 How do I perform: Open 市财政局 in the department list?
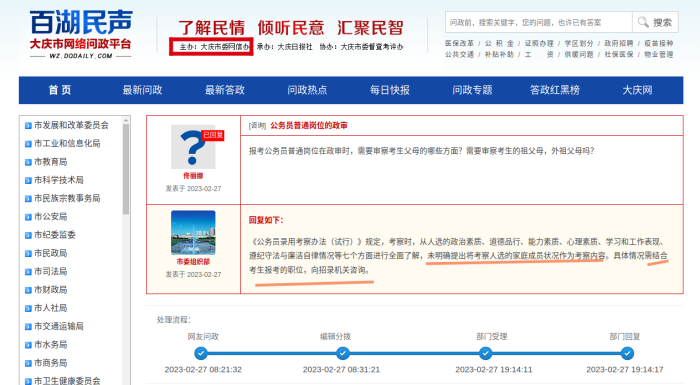point(50,290)
